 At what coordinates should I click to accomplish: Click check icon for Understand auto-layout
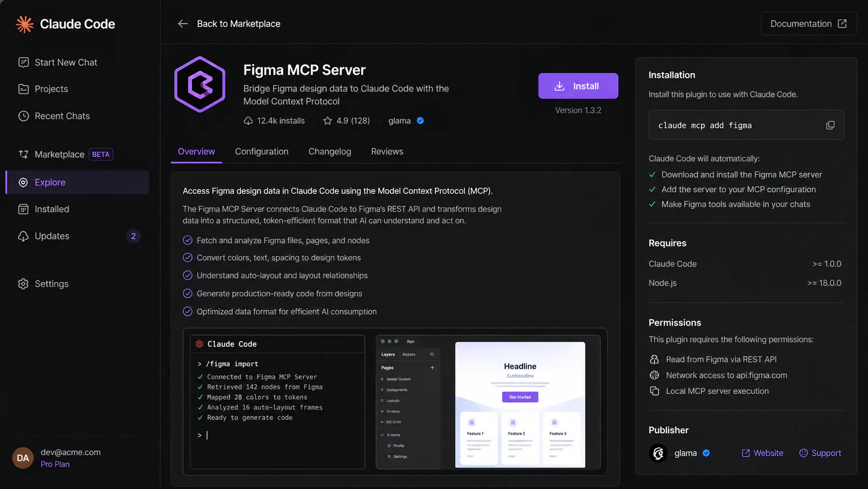point(187,275)
